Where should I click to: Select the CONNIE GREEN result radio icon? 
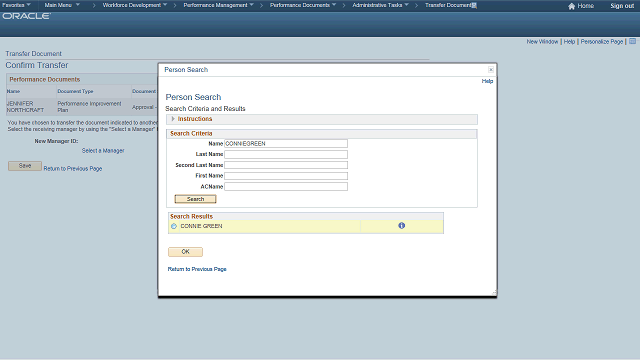pyautogui.click(x=174, y=226)
